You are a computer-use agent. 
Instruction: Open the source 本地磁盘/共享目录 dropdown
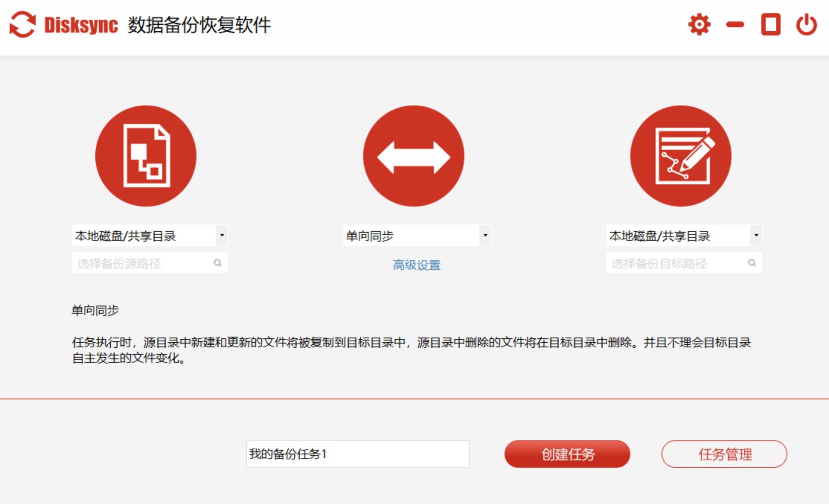[222, 235]
